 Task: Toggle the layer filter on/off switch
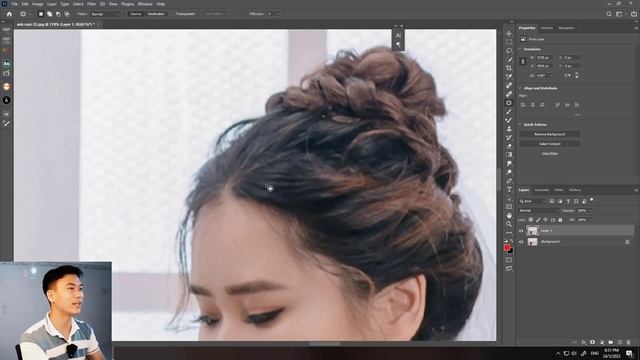click(x=591, y=200)
